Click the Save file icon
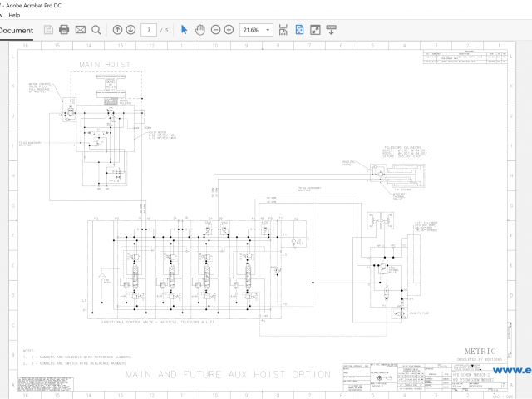 point(49,30)
